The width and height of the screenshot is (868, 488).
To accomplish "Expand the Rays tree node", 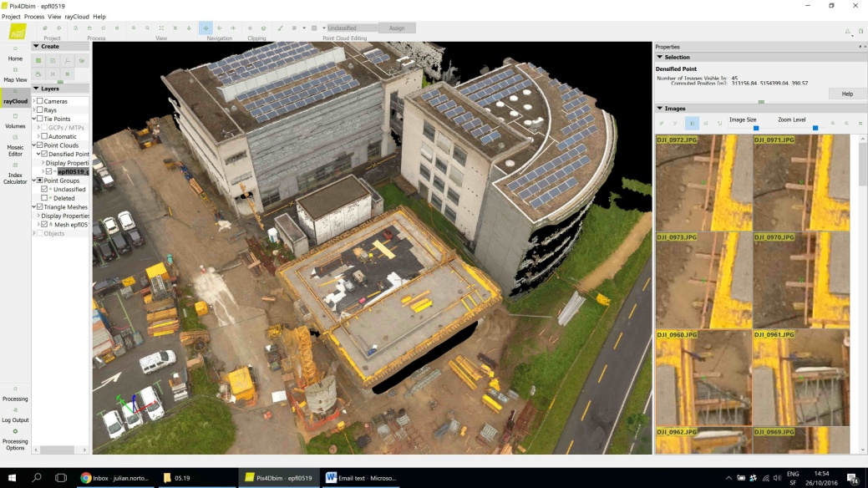I will (34, 110).
